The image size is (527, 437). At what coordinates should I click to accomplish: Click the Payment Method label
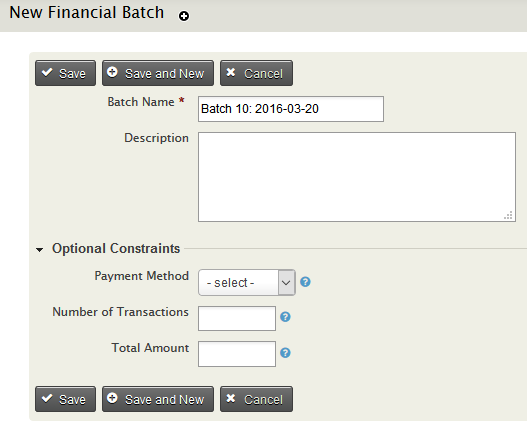(141, 276)
